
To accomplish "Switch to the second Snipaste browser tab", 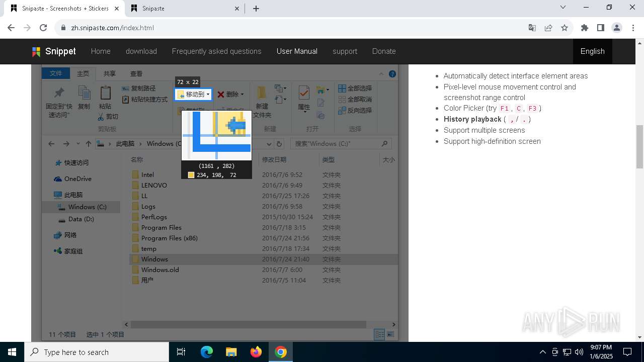I will [184, 9].
